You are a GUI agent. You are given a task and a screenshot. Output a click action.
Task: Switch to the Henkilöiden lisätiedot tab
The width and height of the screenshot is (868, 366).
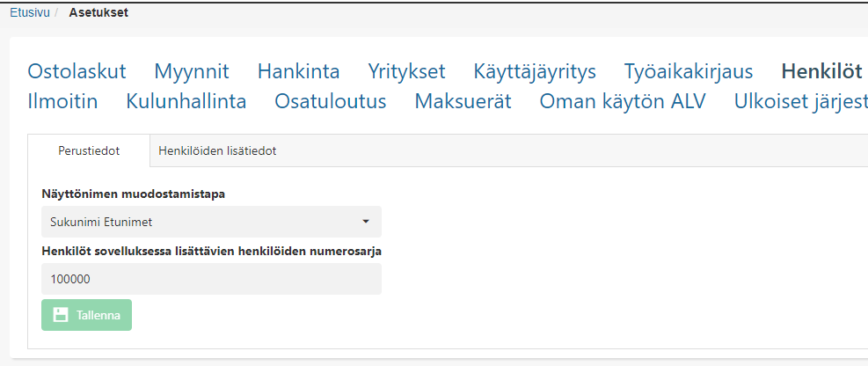click(217, 150)
